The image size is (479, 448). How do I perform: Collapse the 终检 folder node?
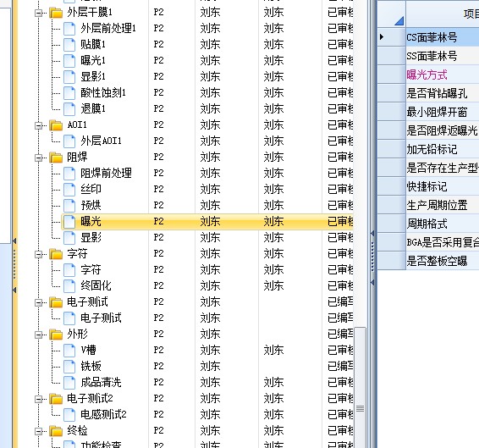38,432
